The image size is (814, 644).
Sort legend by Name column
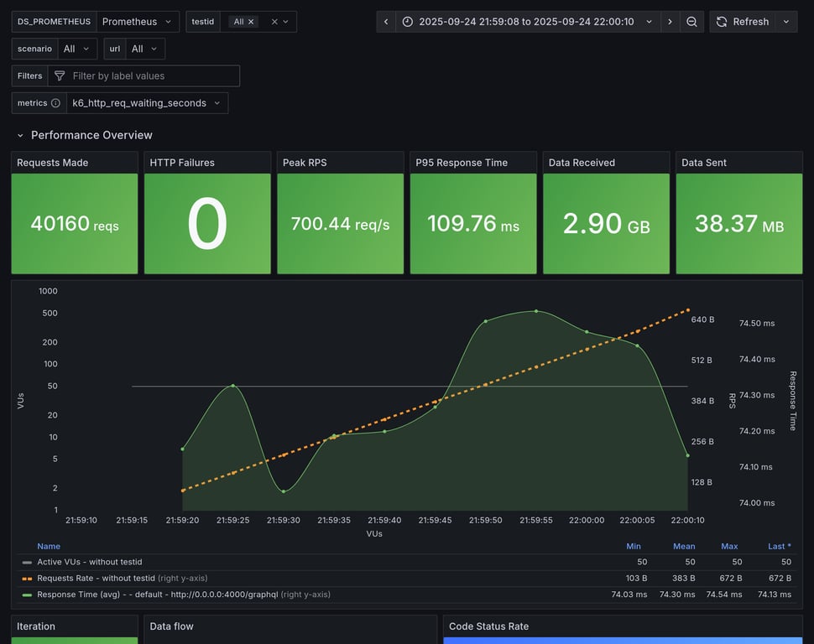49,546
